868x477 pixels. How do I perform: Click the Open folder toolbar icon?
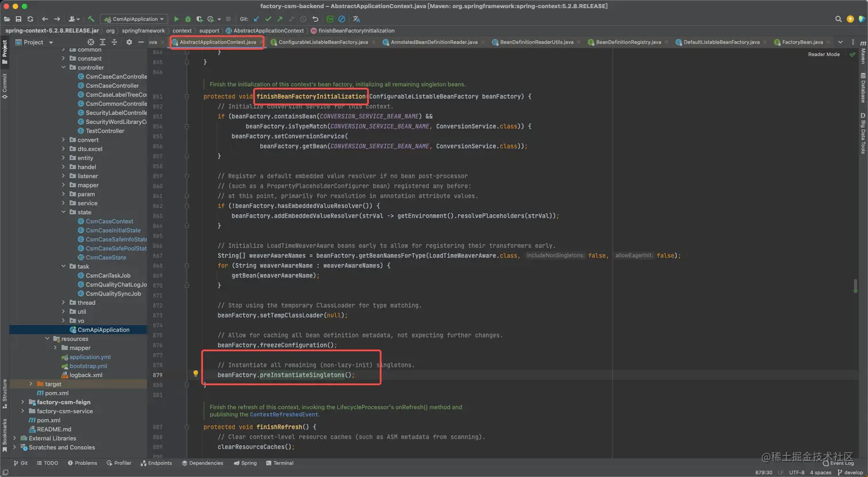(7, 19)
